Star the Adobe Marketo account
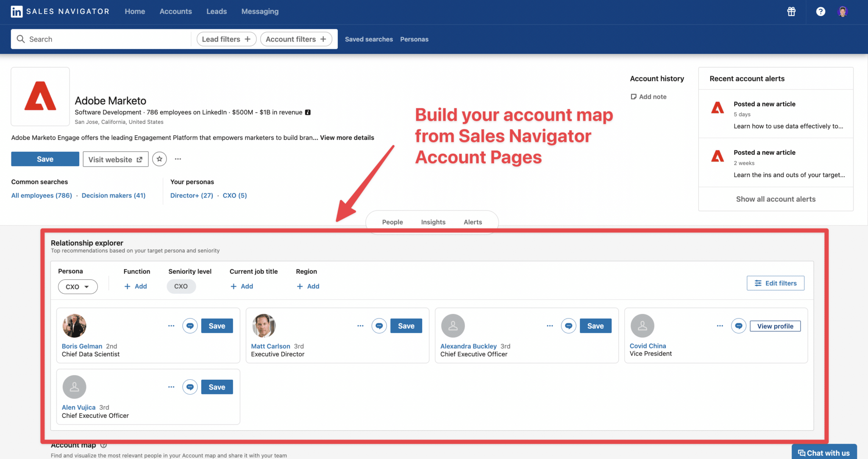Screen dimensions: 868x459 tap(159, 159)
